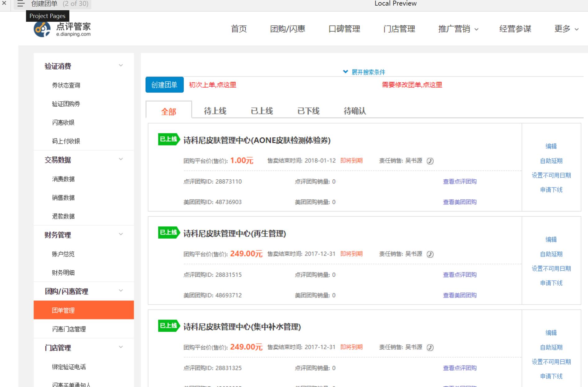Close the preview with X icon

coord(4,3)
